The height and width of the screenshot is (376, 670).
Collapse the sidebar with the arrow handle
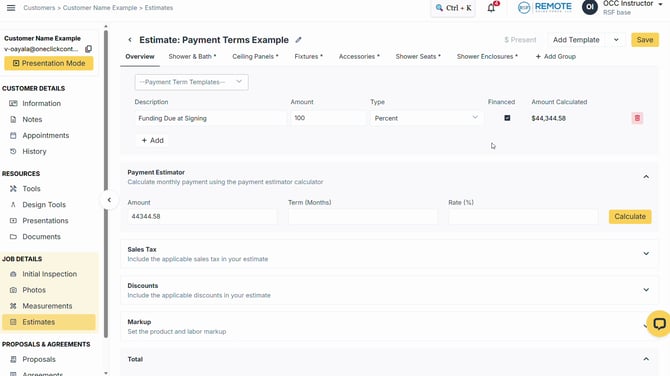(x=109, y=200)
